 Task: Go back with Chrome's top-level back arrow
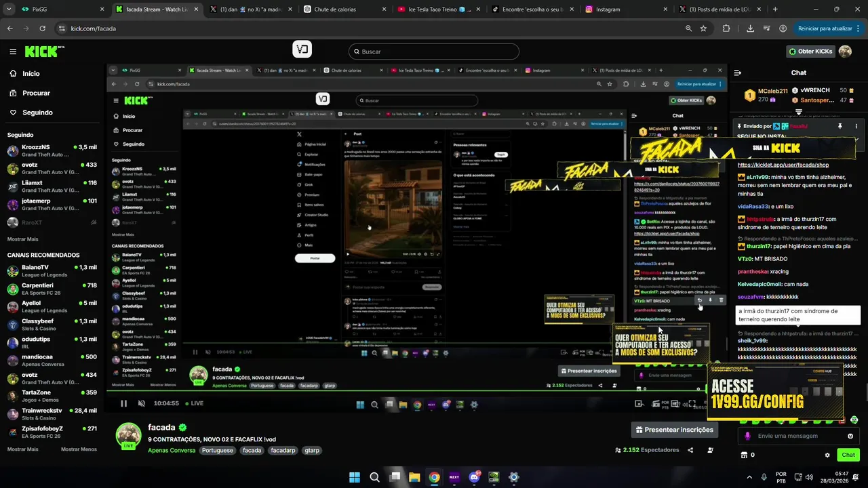pyautogui.click(x=9, y=28)
